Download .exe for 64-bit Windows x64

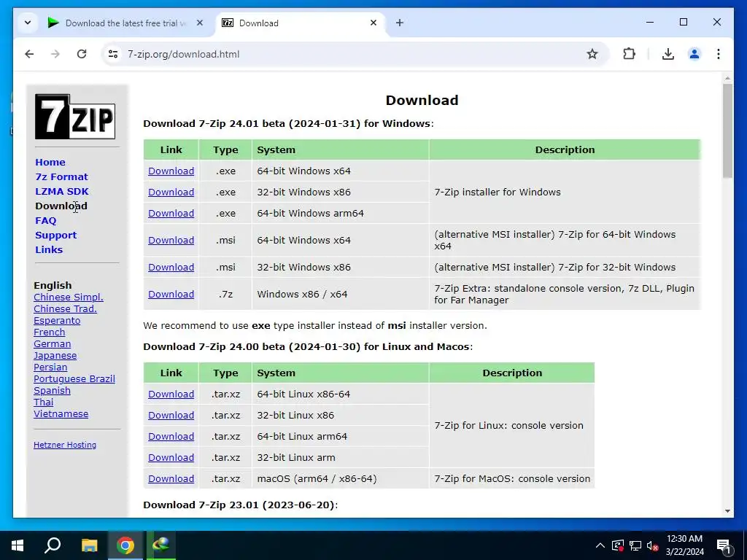click(x=171, y=171)
